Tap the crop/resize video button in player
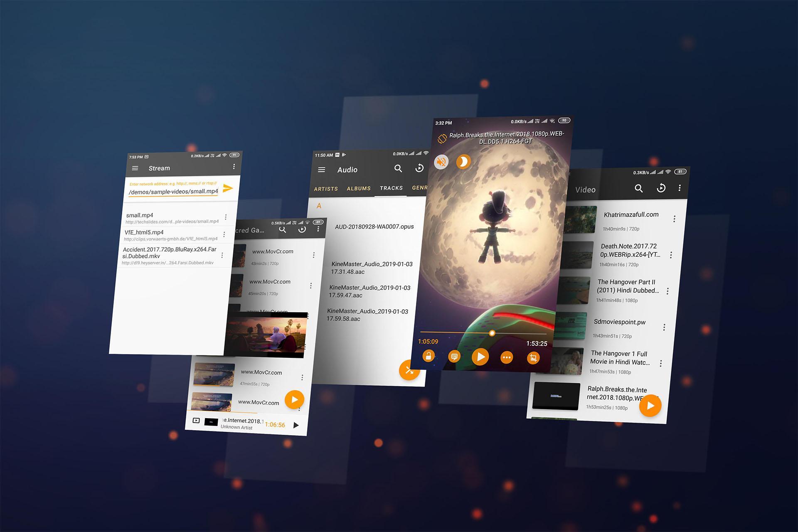This screenshot has width=798, height=532. point(533,358)
